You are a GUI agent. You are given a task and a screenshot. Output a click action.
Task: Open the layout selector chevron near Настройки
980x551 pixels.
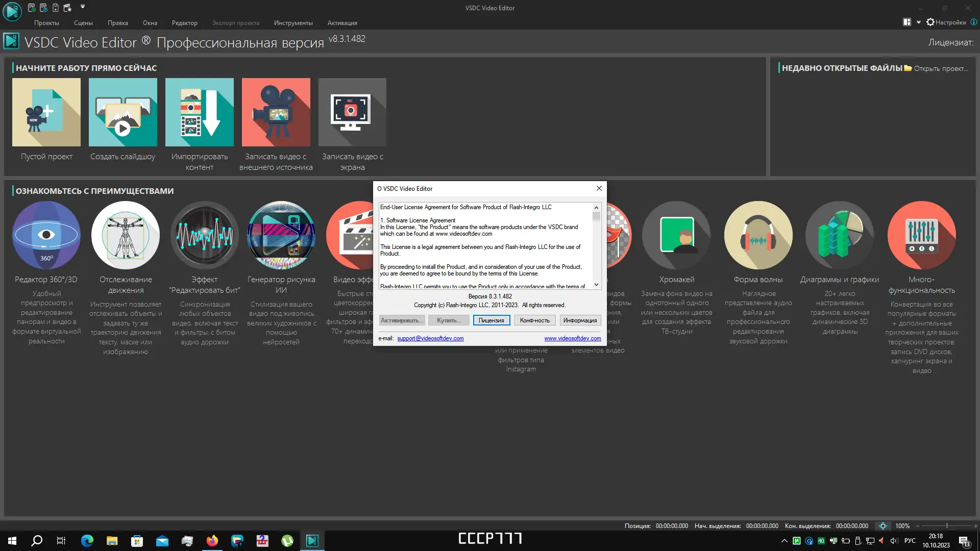(919, 22)
